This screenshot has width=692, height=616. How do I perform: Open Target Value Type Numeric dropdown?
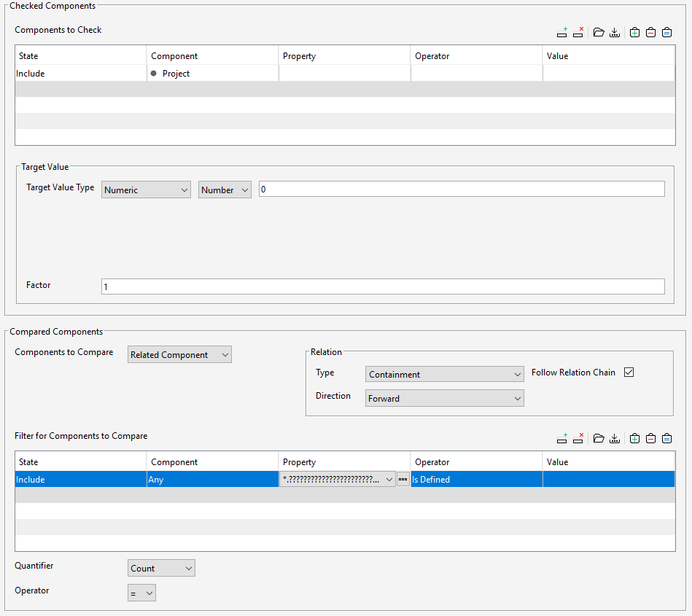(x=146, y=190)
